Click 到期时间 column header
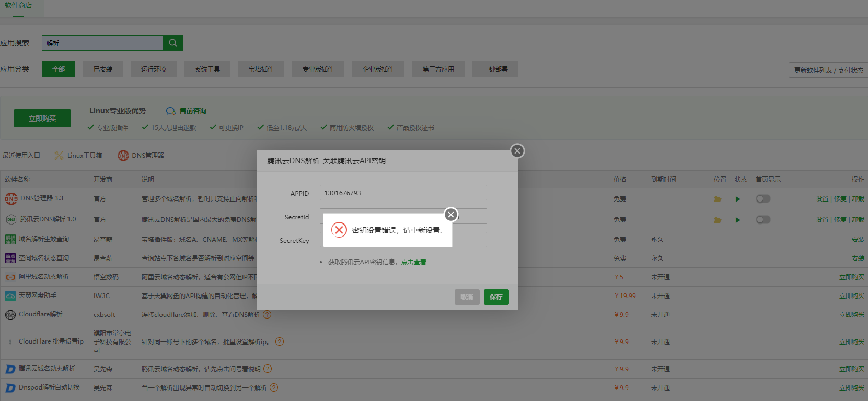 664,180
